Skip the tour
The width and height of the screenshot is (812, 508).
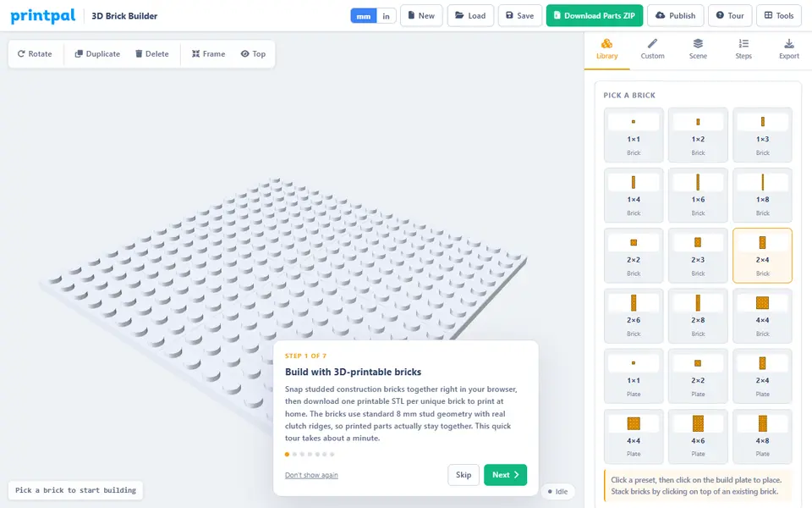pyautogui.click(x=464, y=475)
